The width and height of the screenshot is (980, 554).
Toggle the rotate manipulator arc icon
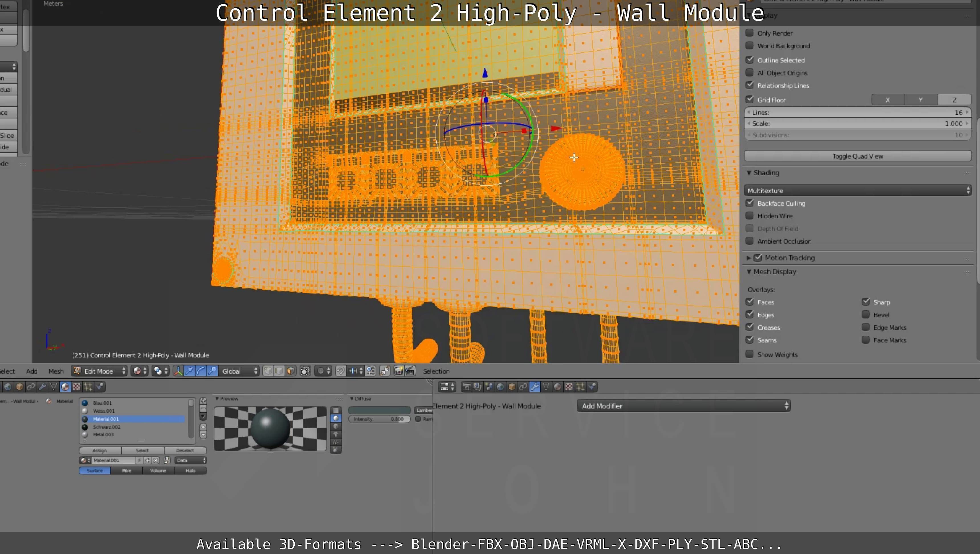coord(201,371)
